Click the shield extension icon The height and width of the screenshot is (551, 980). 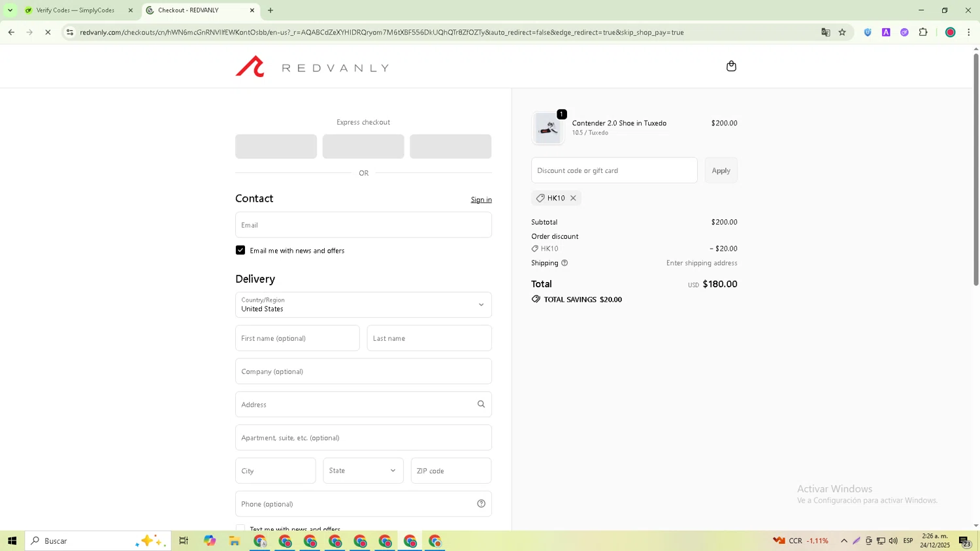(x=868, y=32)
